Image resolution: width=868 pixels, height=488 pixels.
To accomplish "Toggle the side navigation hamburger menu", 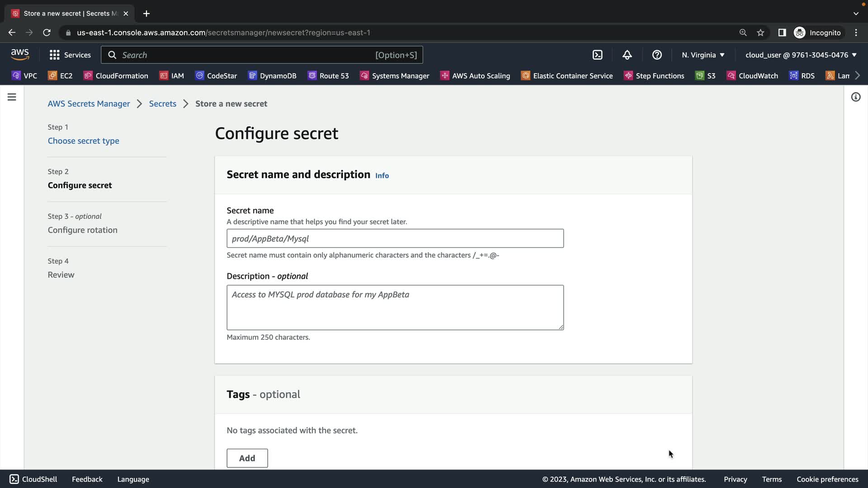I will tap(12, 97).
